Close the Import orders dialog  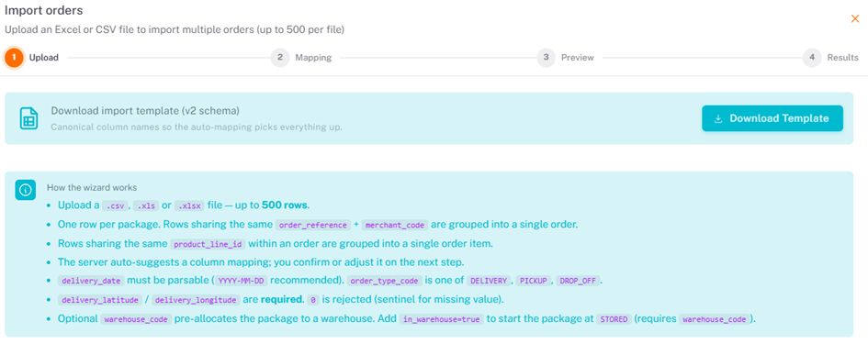pos(855,18)
